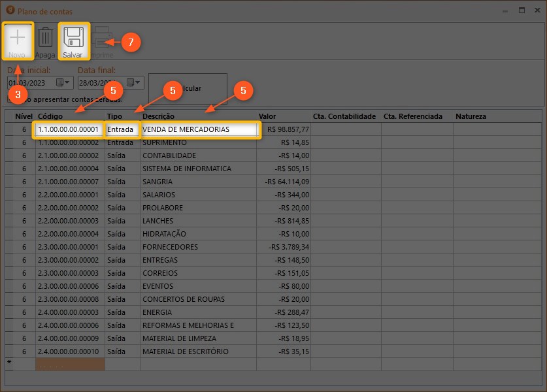Save changes with the Salvar floppy icon
Image resolution: width=547 pixels, height=392 pixels.
[73, 38]
